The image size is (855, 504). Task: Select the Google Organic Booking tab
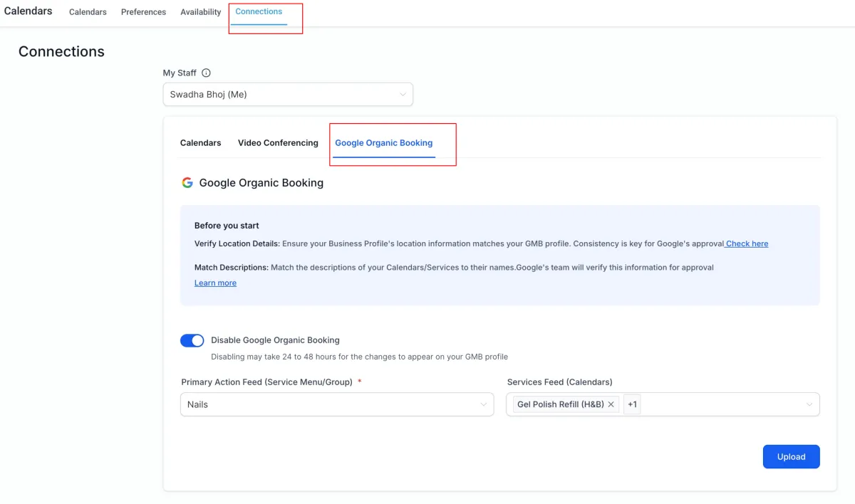pyautogui.click(x=383, y=143)
